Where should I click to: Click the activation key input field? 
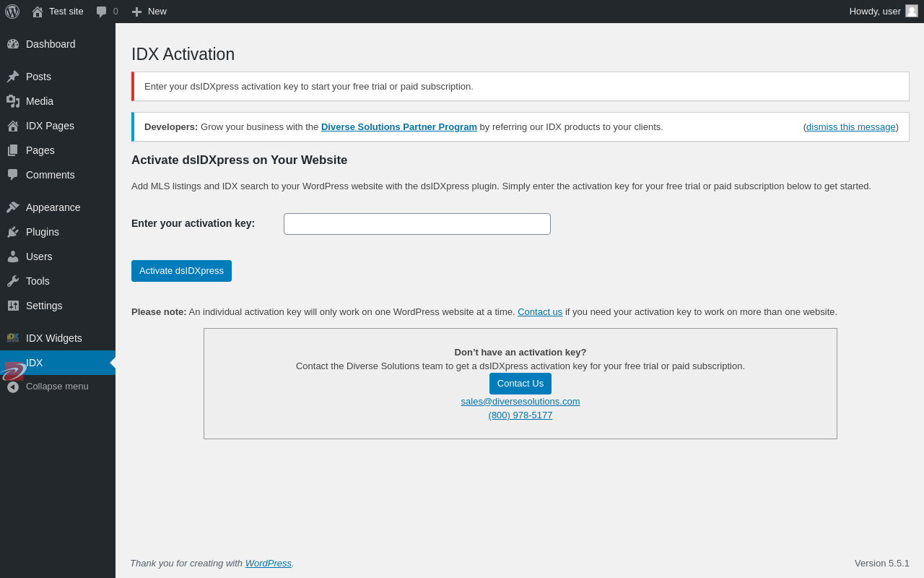(x=417, y=224)
